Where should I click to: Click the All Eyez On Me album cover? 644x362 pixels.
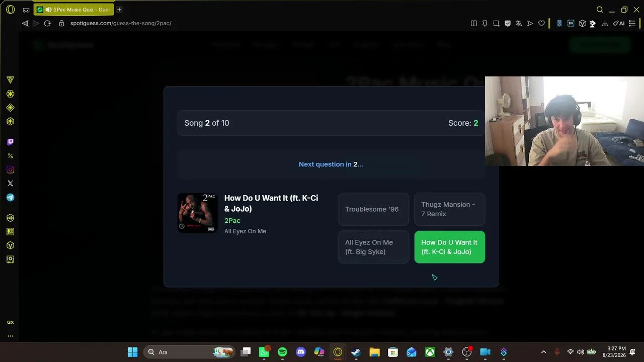click(197, 213)
